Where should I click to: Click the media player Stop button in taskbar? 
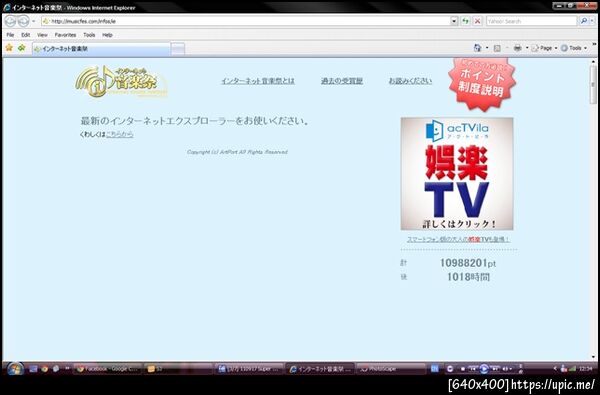tap(463, 369)
